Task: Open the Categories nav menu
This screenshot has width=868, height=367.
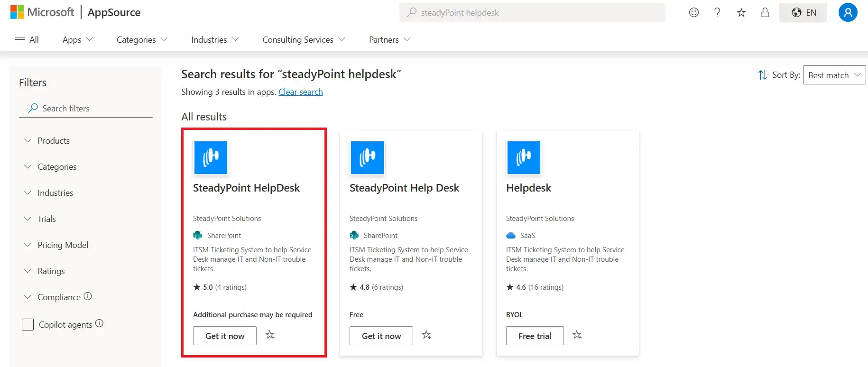Action: tap(142, 40)
